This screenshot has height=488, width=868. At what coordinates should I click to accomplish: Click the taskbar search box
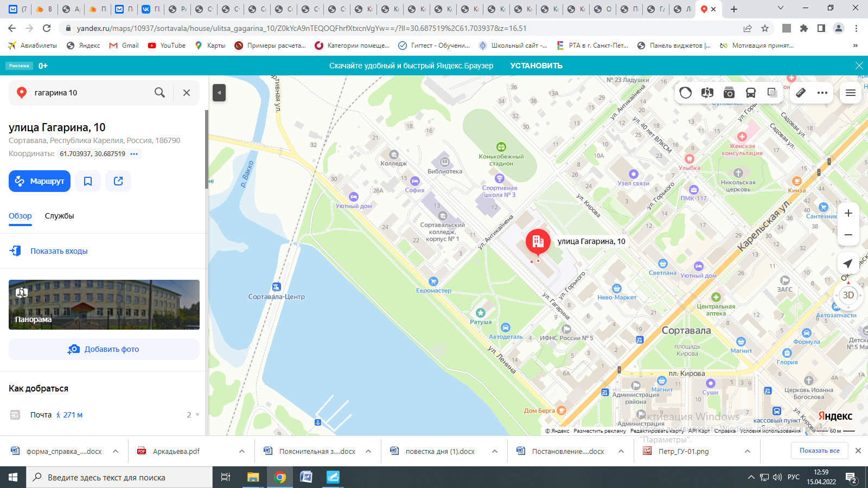119,477
